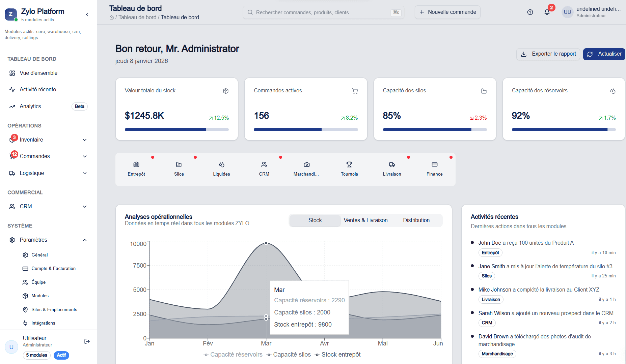Viewport: 626px width, 364px height.
Task: Open the Livraison truck icon
Action: click(392, 165)
